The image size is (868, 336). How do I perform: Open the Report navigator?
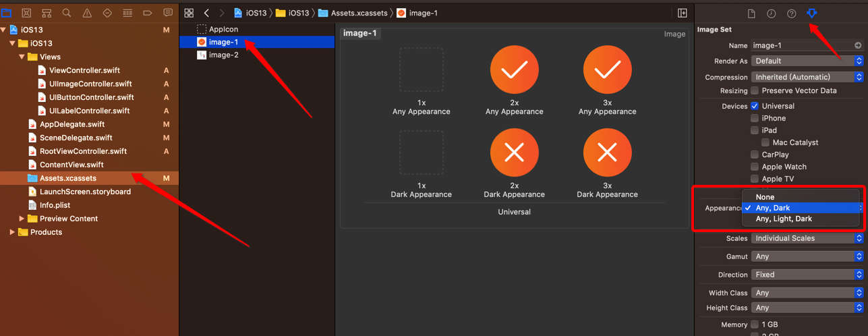coord(168,13)
